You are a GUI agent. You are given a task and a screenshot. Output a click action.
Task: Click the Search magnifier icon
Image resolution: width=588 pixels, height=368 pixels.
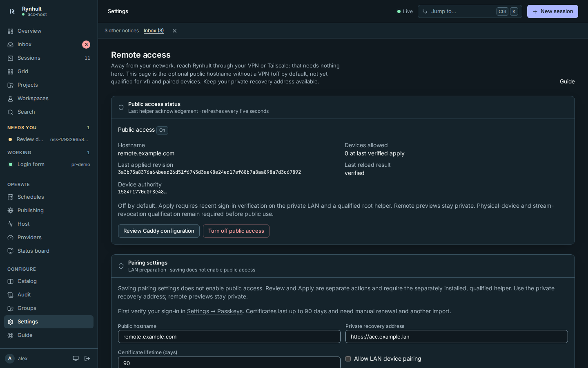coord(11,112)
